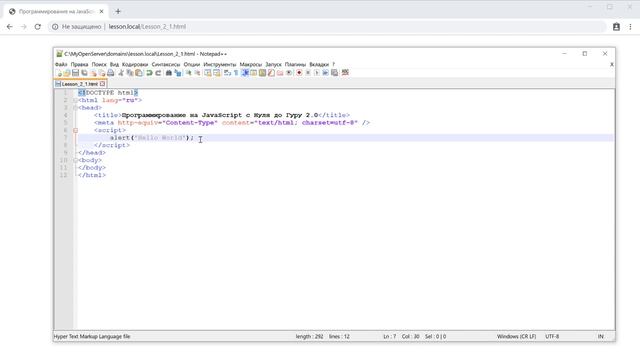Open the Запуск menu
This screenshot has height=360, width=640.
coord(273,64)
